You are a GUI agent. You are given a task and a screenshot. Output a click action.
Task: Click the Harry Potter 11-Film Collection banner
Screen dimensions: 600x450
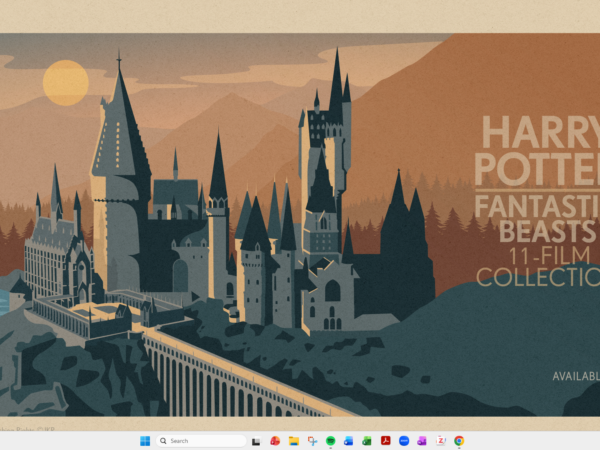tap(300, 225)
